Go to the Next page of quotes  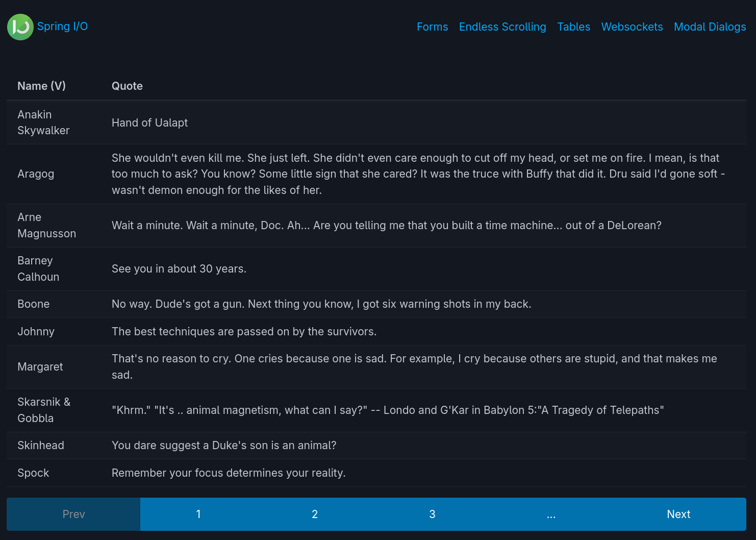coord(678,514)
